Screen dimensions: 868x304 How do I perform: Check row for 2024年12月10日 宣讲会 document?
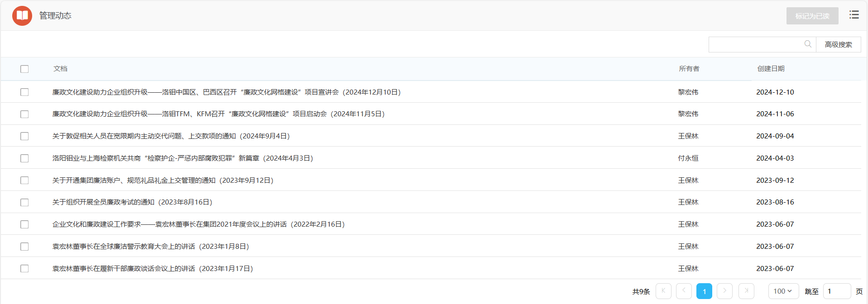coord(24,92)
